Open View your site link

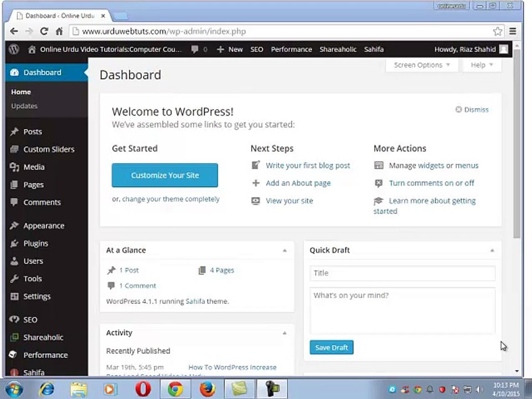coord(289,201)
